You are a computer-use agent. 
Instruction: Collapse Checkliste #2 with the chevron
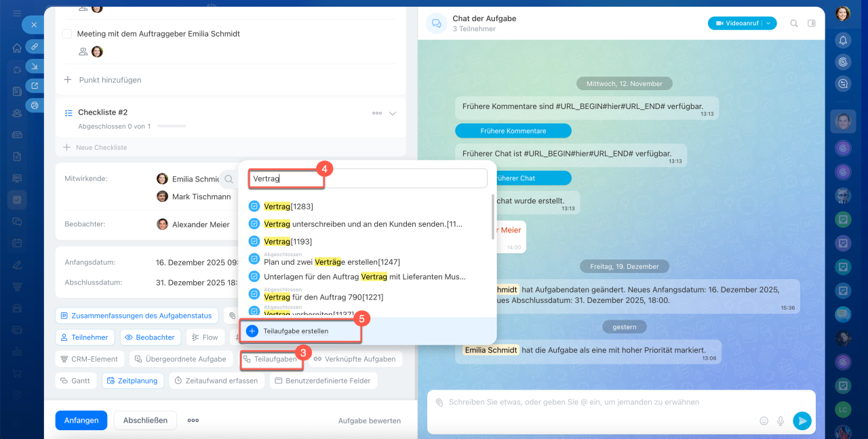[393, 113]
